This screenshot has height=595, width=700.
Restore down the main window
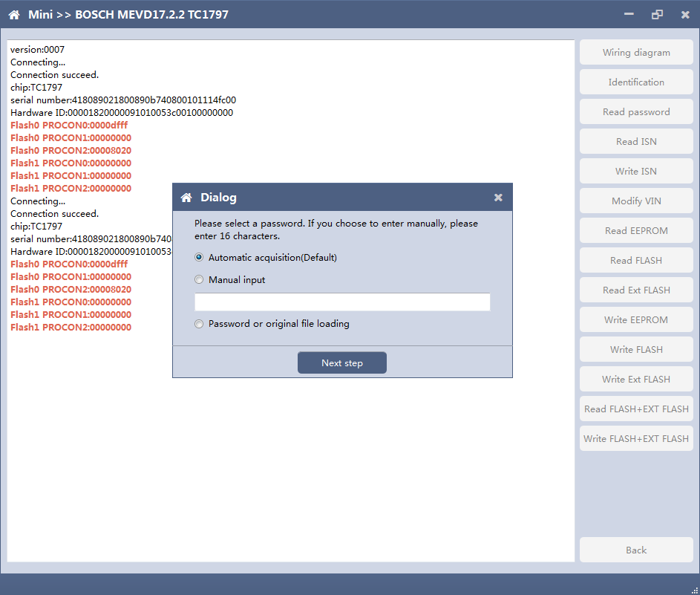657,15
